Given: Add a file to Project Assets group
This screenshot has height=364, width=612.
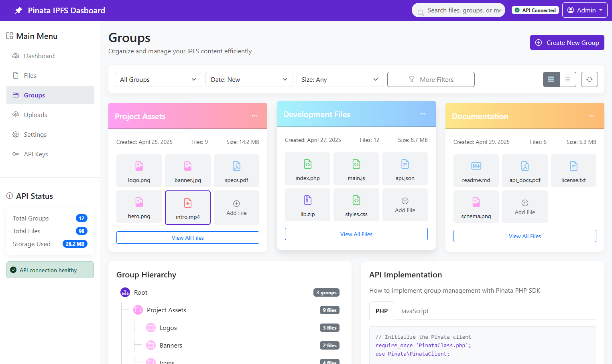Looking at the screenshot, I should coord(236,208).
